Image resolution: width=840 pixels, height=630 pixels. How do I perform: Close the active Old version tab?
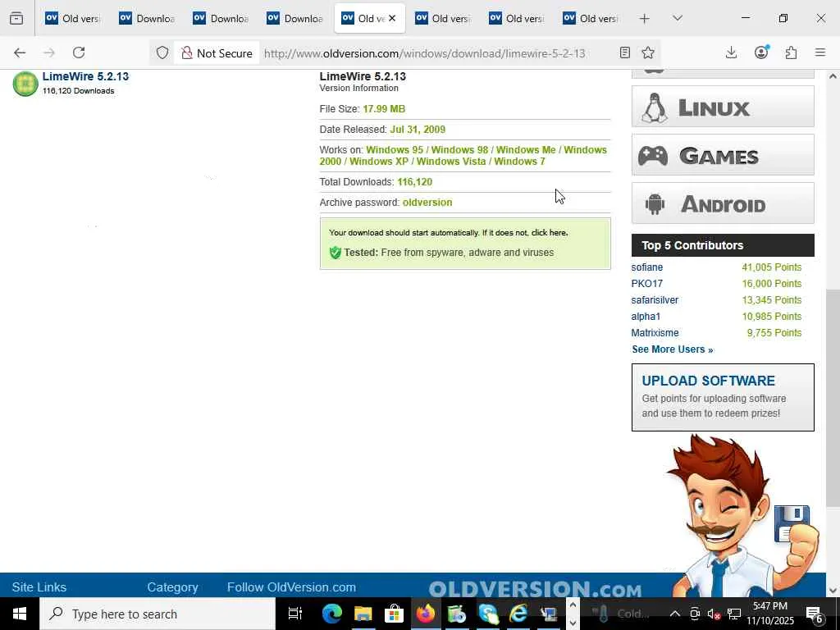coord(392,18)
